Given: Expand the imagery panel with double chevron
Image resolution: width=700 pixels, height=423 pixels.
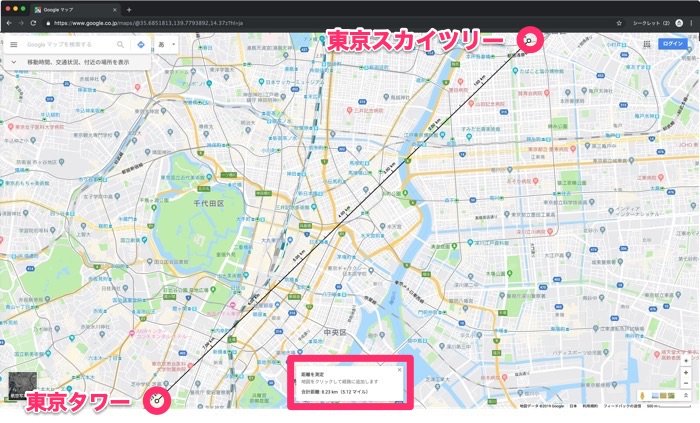Looking at the screenshot, I should pyautogui.click(x=686, y=395).
